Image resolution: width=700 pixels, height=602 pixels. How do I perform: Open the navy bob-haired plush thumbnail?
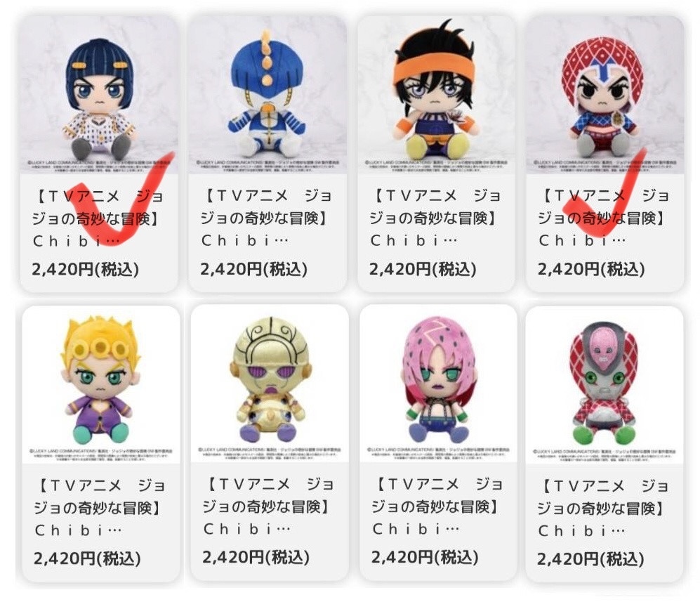click(99, 95)
